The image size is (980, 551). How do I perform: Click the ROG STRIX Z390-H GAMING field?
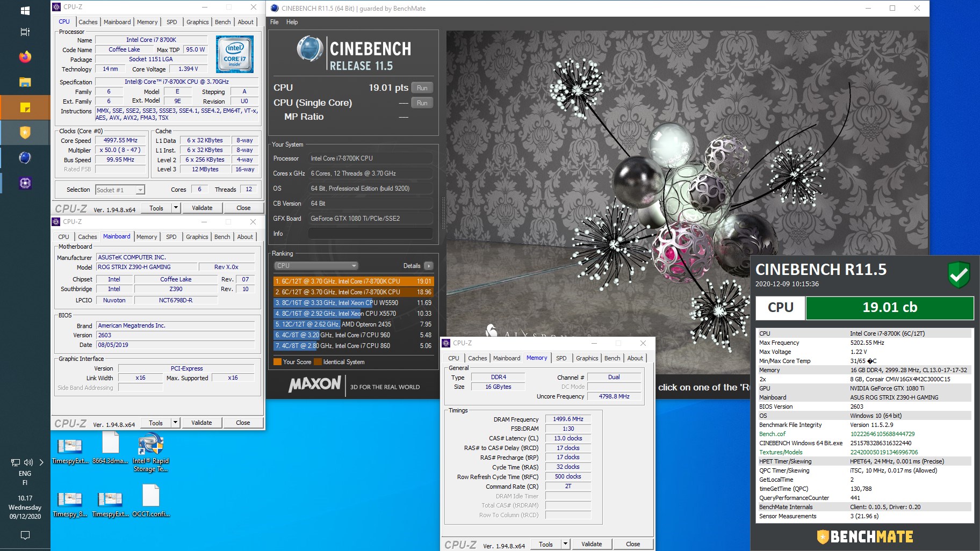(x=146, y=267)
